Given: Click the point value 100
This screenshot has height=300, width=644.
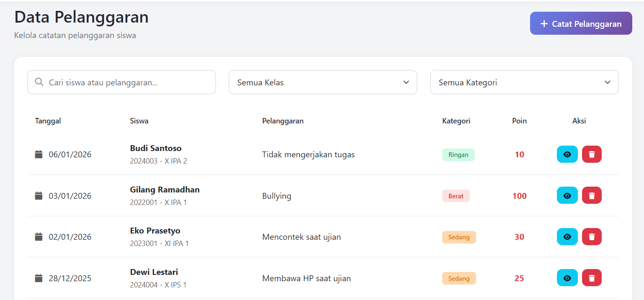Looking at the screenshot, I should click(x=520, y=196).
